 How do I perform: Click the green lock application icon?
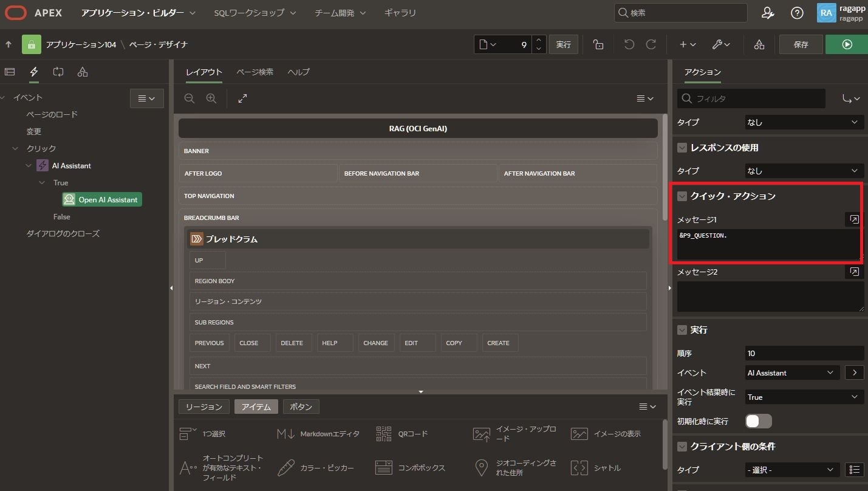coord(31,44)
